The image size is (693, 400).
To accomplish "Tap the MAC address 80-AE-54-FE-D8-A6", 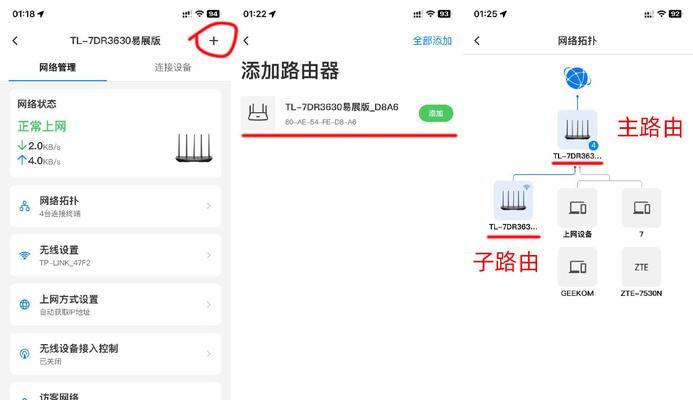I will pyautogui.click(x=320, y=122).
